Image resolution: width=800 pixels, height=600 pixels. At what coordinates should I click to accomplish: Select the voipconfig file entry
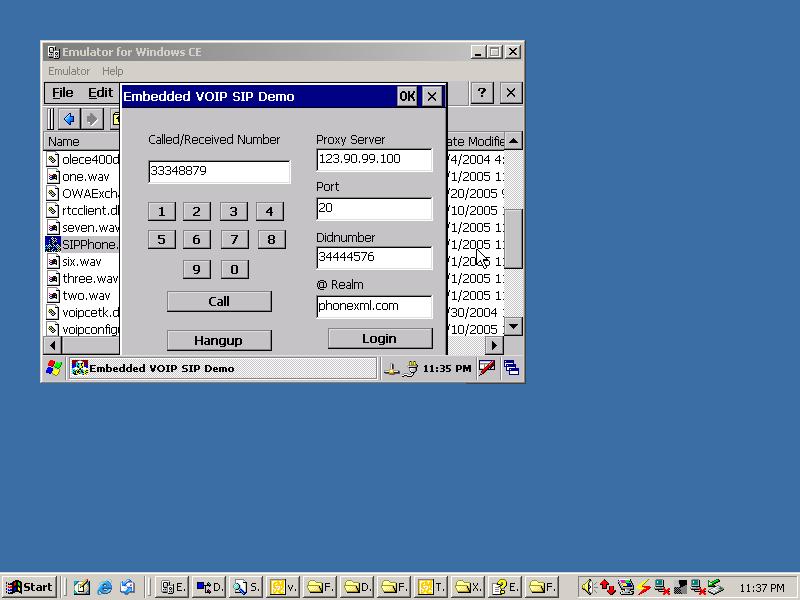83,330
